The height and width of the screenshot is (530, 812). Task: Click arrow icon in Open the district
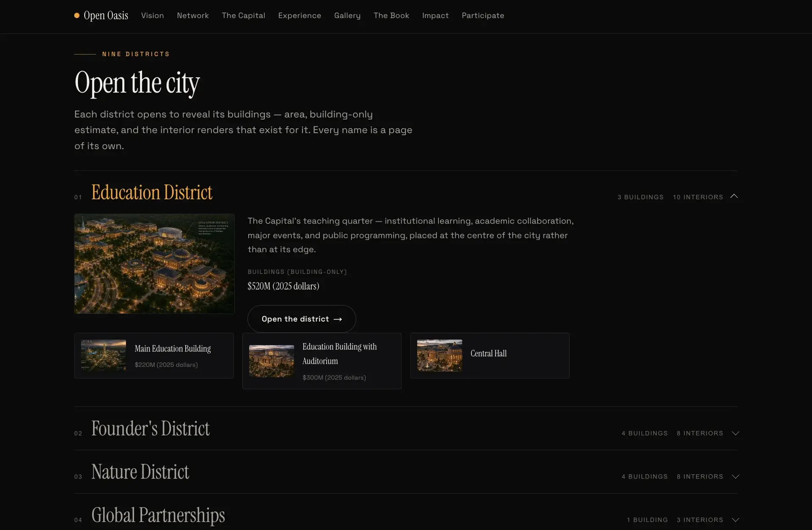(337, 319)
